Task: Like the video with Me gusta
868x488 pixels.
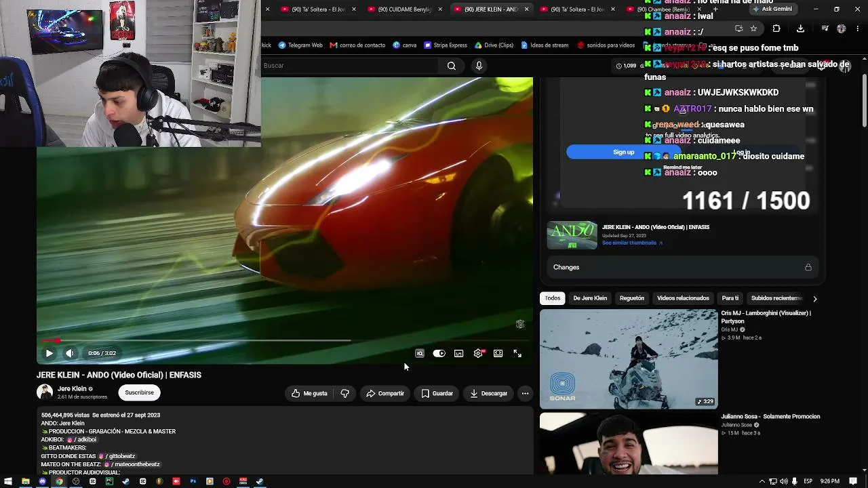Action: 309,393
